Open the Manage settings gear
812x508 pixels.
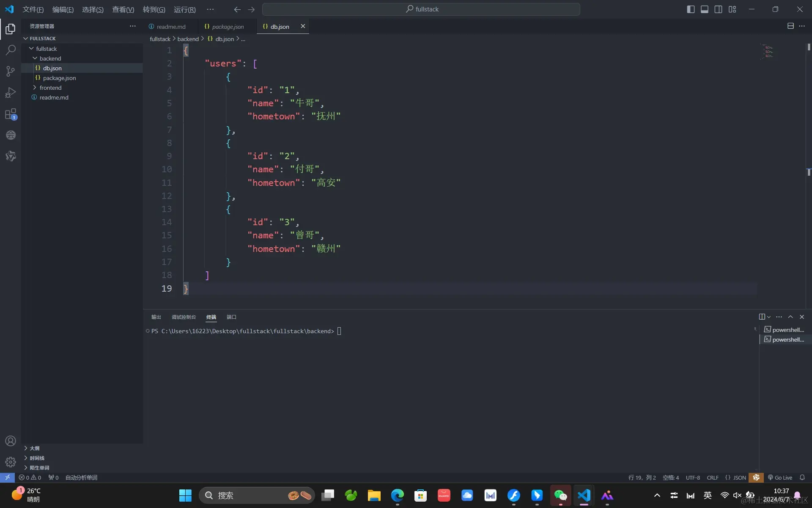[11, 462]
